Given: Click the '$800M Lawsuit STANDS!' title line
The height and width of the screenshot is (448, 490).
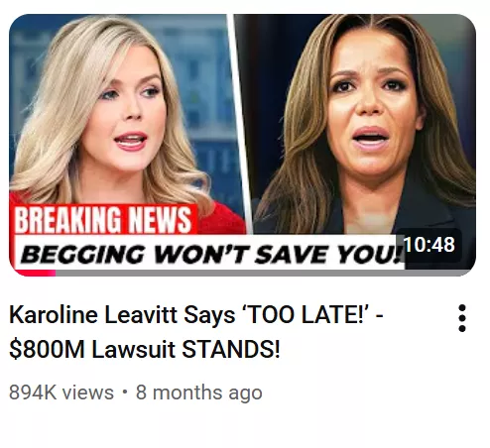Looking at the screenshot, I should point(145,350).
